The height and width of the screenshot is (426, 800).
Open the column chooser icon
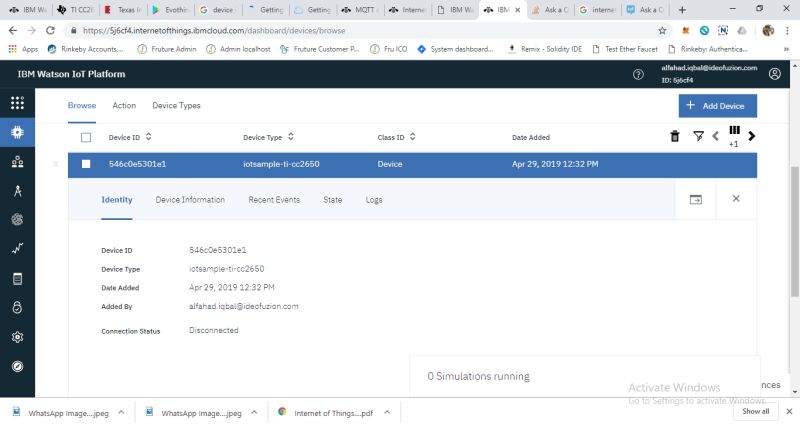coord(734,131)
